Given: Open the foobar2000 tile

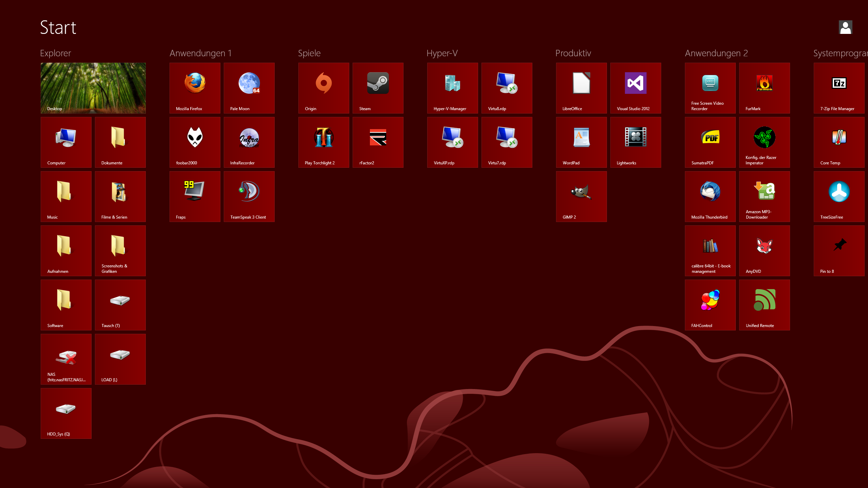Looking at the screenshot, I should point(195,142).
